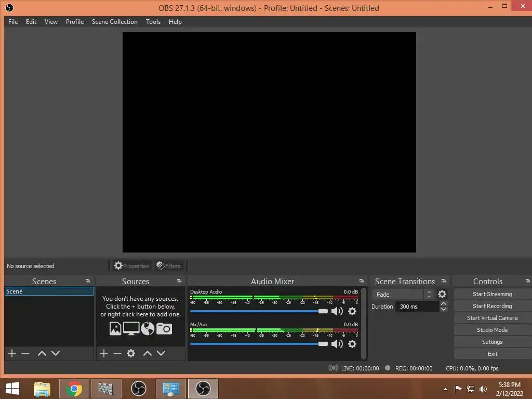The width and height of the screenshot is (532, 399).
Task: Pop out the Sources dock
Action: pyautogui.click(x=179, y=281)
